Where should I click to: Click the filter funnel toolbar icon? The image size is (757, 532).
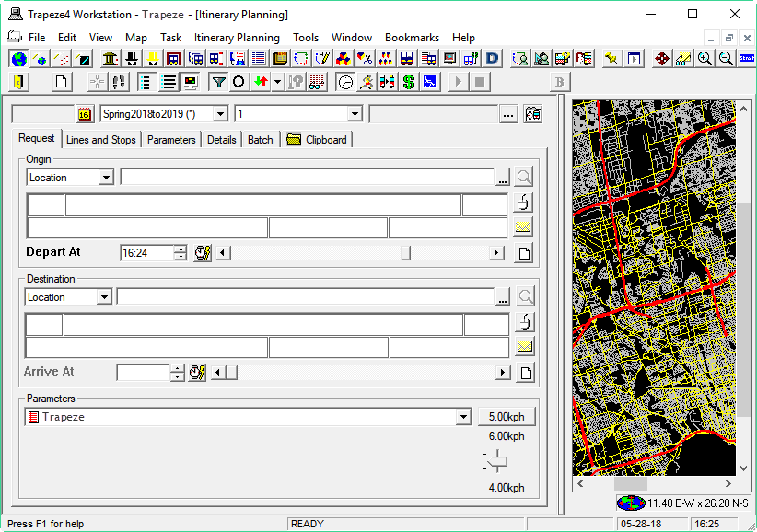pyautogui.click(x=220, y=81)
